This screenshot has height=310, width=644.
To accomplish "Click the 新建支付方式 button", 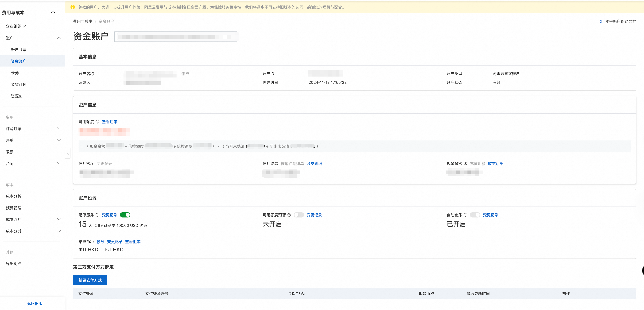I will click(x=90, y=280).
